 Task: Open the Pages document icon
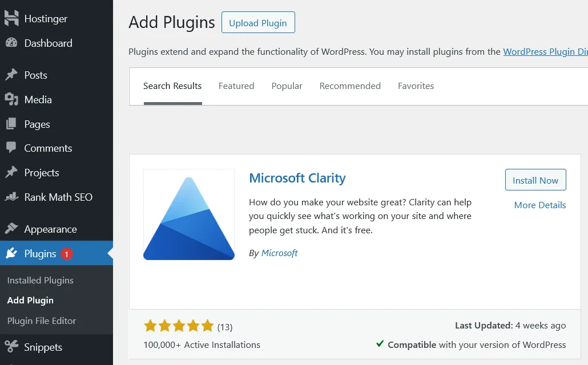point(11,124)
